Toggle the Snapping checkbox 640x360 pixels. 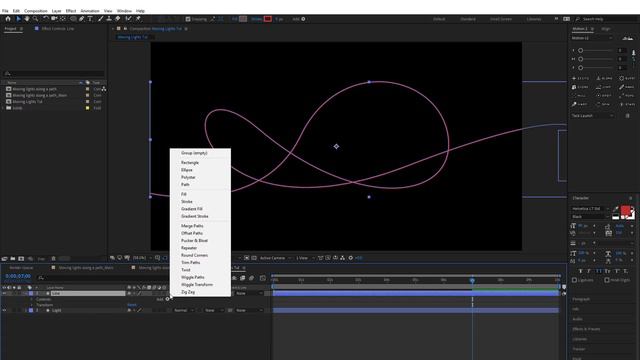[188, 19]
